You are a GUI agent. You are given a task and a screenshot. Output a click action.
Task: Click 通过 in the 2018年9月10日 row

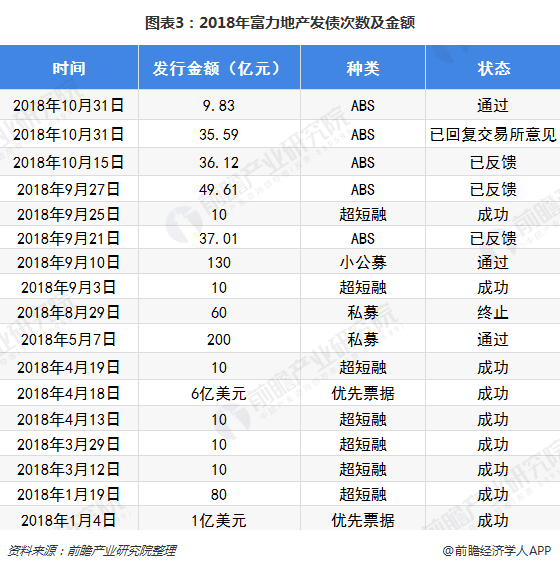click(493, 263)
